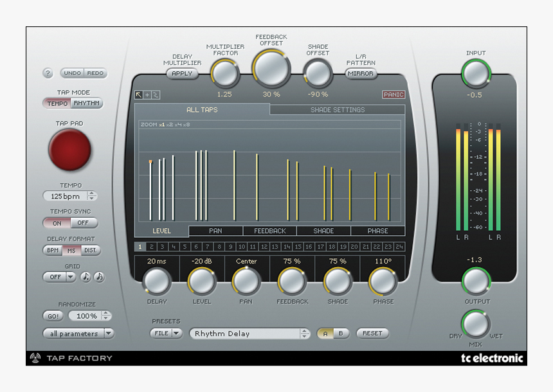Switch to preset slot B

(x=341, y=334)
